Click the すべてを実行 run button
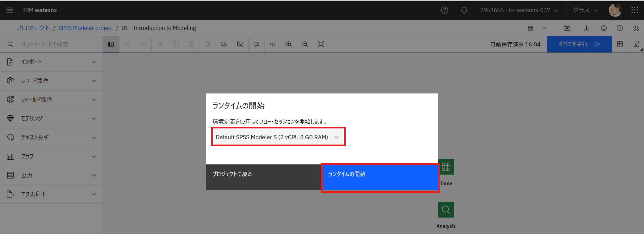 point(579,44)
